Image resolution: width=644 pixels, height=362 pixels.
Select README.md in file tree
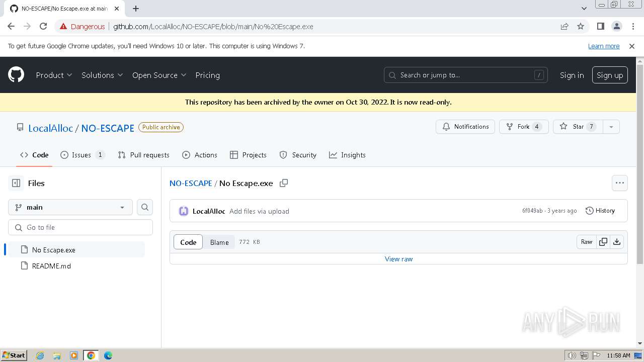pos(76,266)
